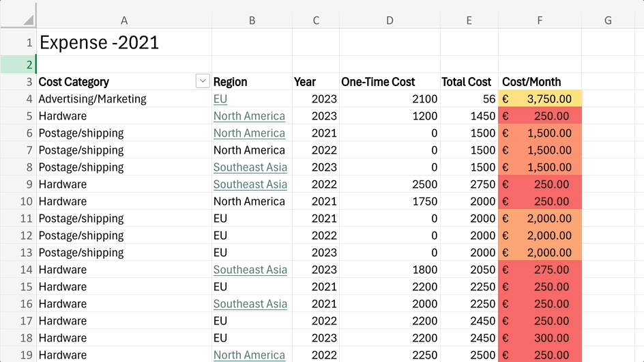Click the North America link in row 19
Screen dimensions: 644x362
249,355
